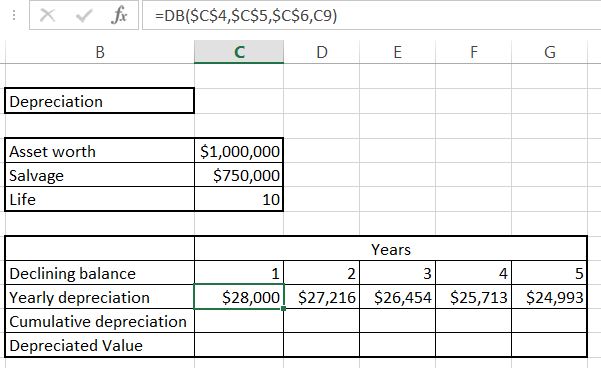Select year 1 cell

tap(239, 273)
